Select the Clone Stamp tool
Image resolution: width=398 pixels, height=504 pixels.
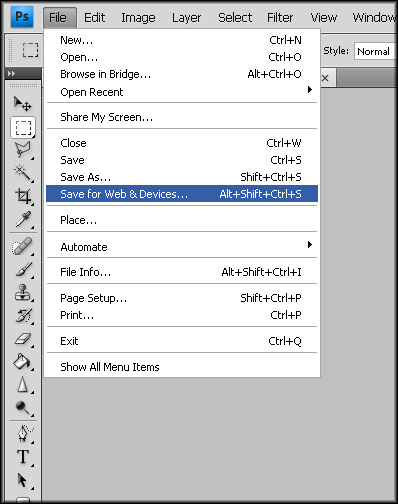click(x=23, y=293)
